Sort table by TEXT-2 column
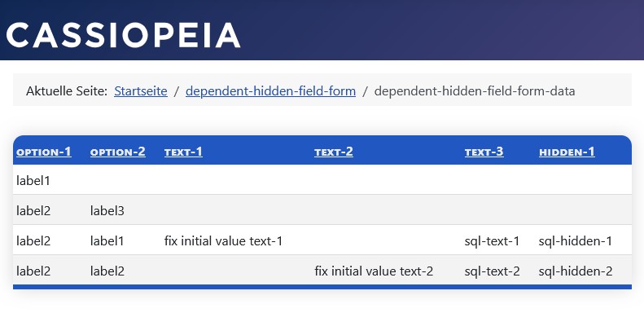The image size is (644, 335). click(334, 152)
